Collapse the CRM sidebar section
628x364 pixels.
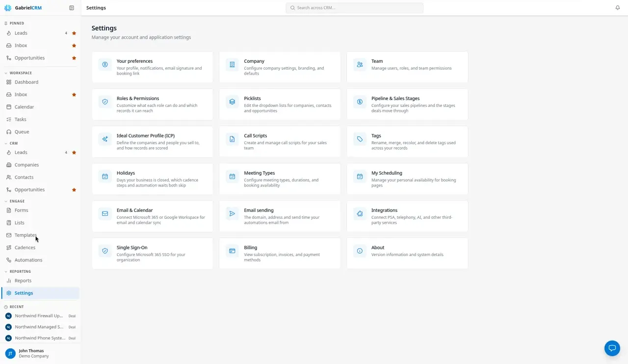[x=11, y=143]
